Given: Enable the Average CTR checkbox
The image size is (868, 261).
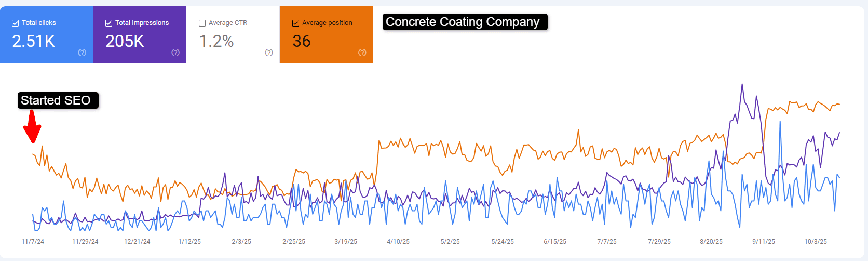Looking at the screenshot, I should pyautogui.click(x=202, y=23).
